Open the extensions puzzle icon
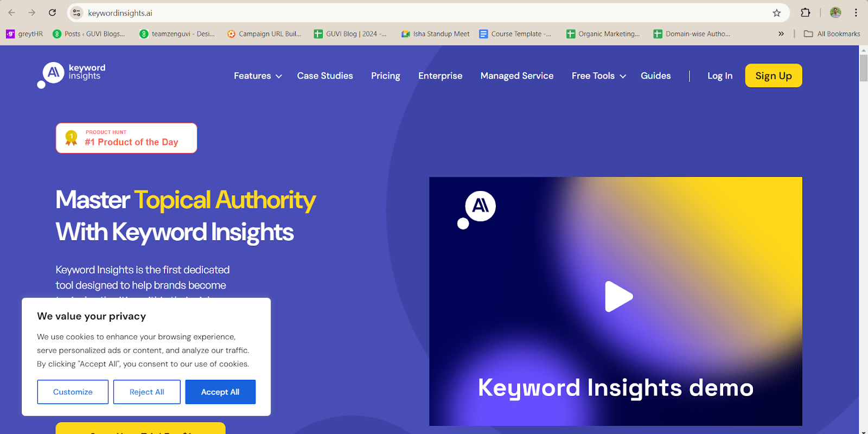 (x=806, y=12)
